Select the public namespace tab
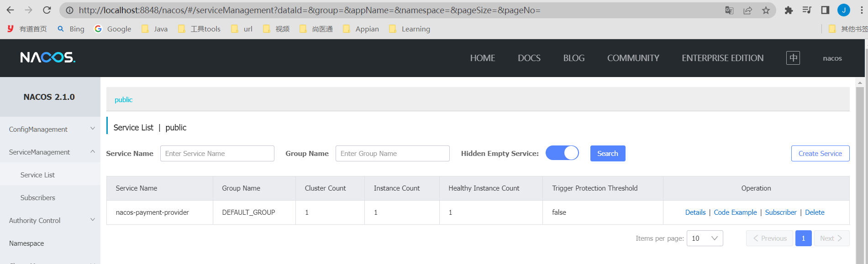 tap(123, 99)
